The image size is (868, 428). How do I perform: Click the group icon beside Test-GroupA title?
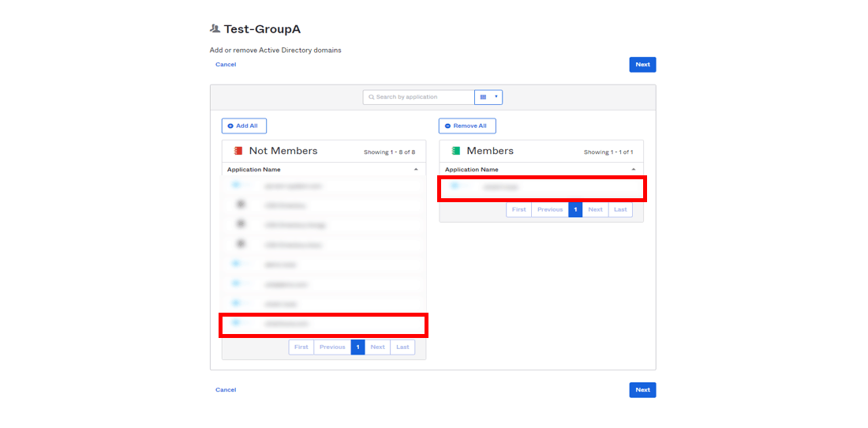[215, 29]
